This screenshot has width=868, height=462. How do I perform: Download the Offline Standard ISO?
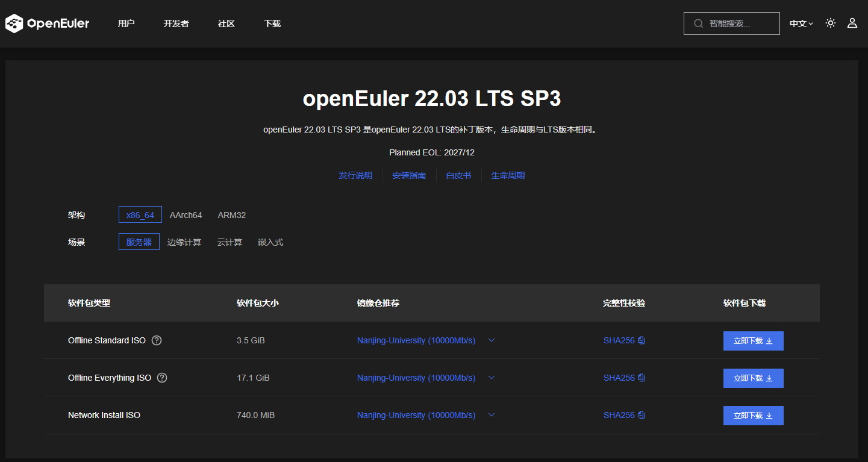click(754, 341)
